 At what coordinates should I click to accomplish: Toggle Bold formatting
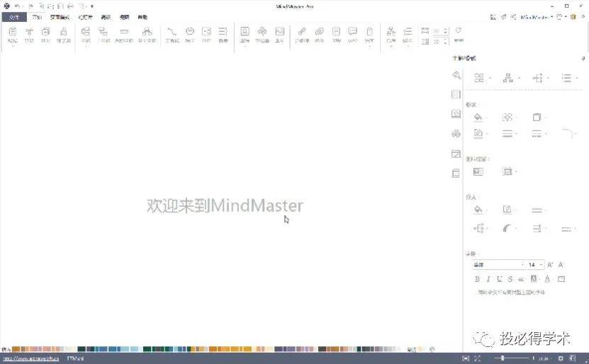coord(477,279)
